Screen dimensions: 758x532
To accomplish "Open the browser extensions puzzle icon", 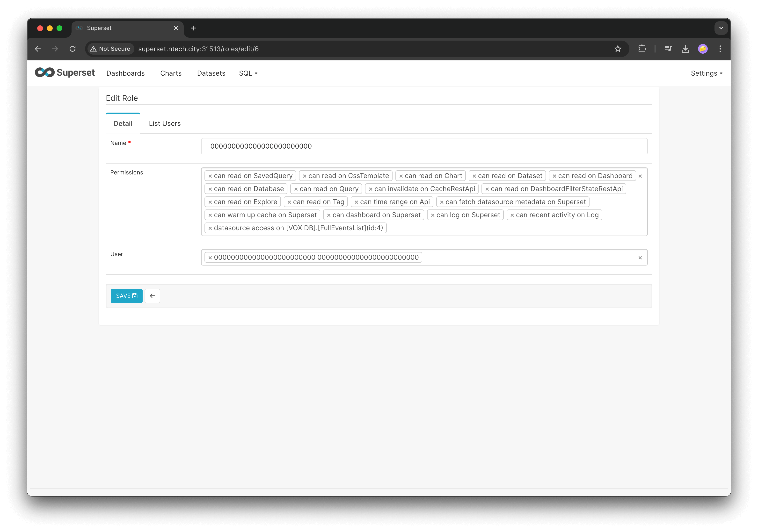I will point(642,49).
